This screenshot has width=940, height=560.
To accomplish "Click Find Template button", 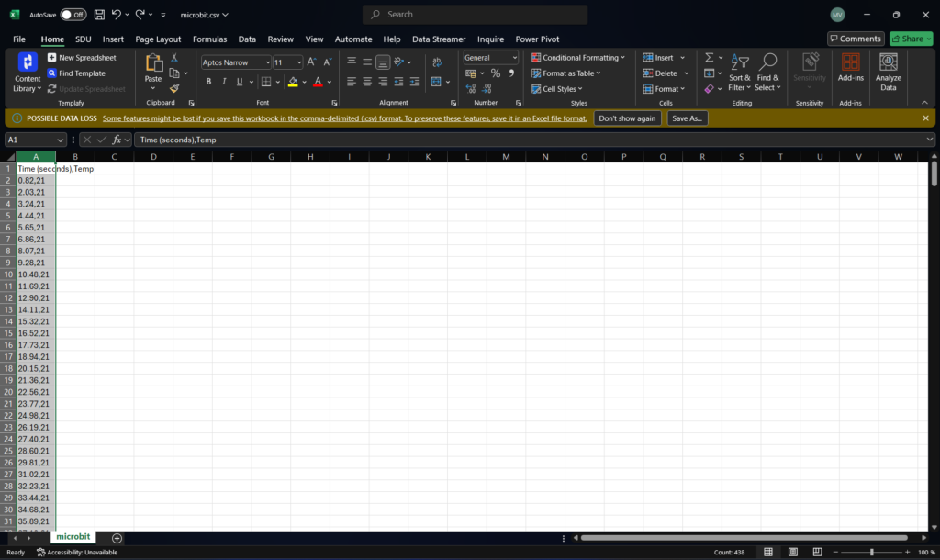I will coord(76,73).
